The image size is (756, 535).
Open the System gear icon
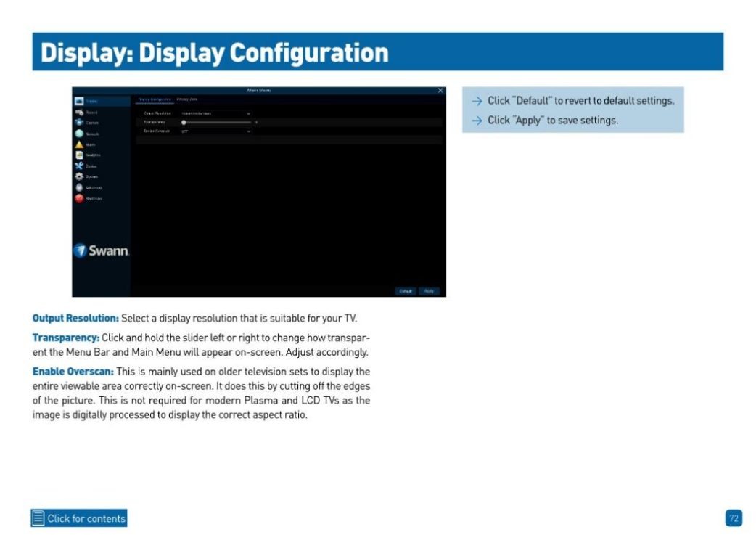click(79, 176)
